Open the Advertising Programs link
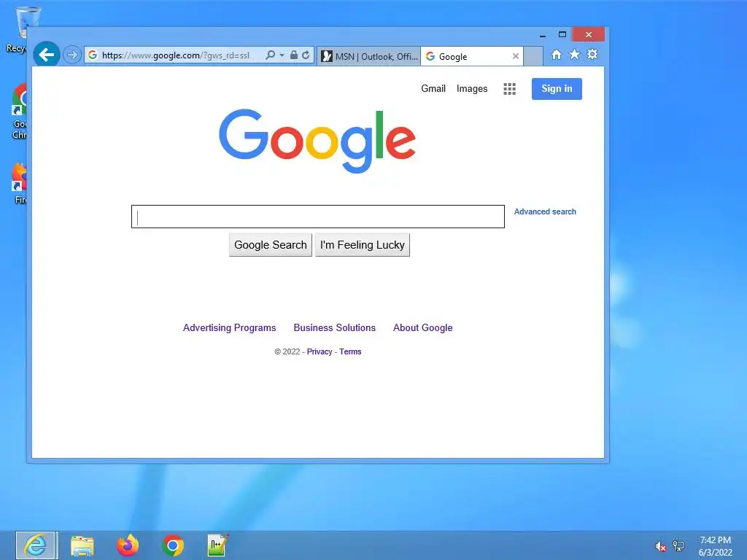 tap(229, 327)
